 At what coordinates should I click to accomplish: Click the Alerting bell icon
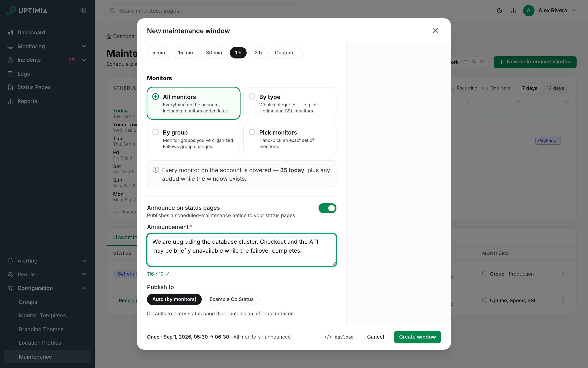point(10,261)
